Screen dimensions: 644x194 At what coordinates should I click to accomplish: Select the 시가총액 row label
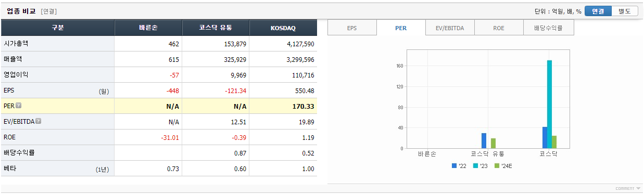pyautogui.click(x=16, y=44)
